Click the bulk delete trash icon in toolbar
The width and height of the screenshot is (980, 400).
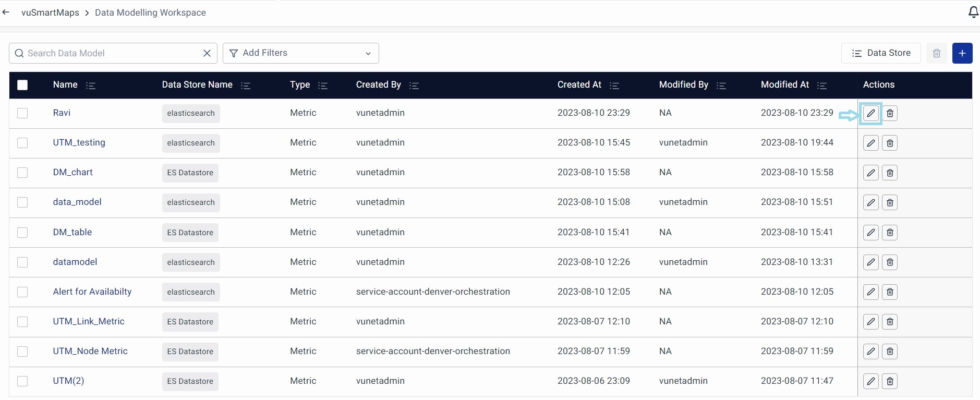tap(936, 53)
